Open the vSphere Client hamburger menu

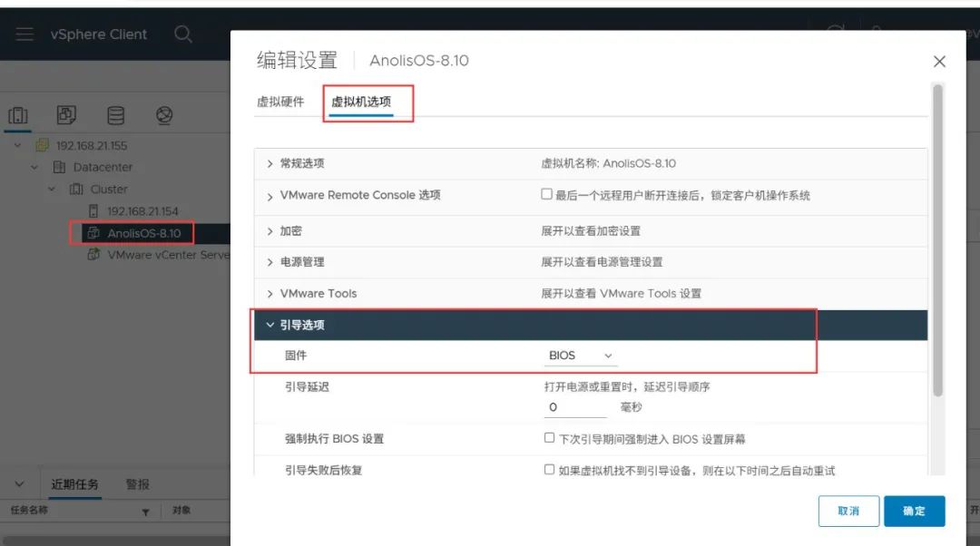coord(24,34)
